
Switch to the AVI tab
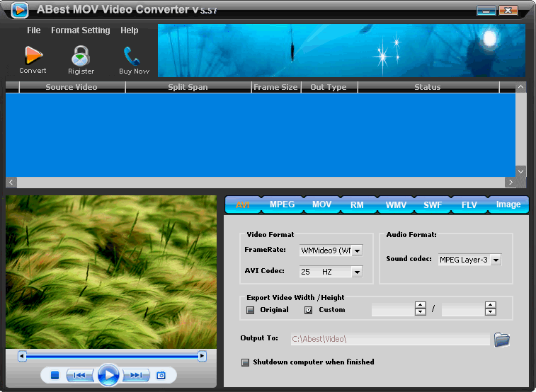click(243, 205)
